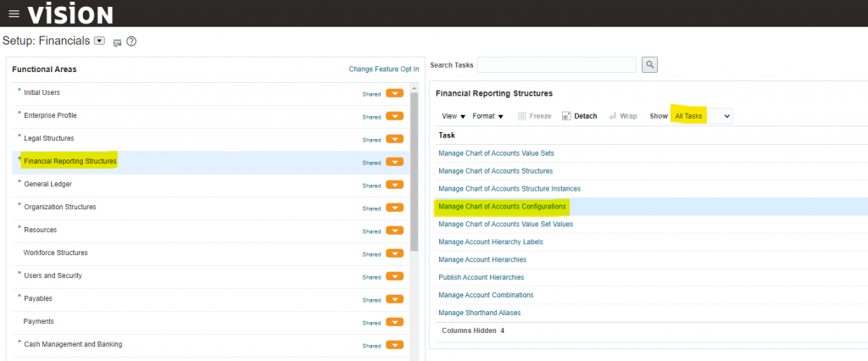Click the search tasks magnifier button
Image resolution: width=868 pixels, height=361 pixels.
pyautogui.click(x=649, y=64)
